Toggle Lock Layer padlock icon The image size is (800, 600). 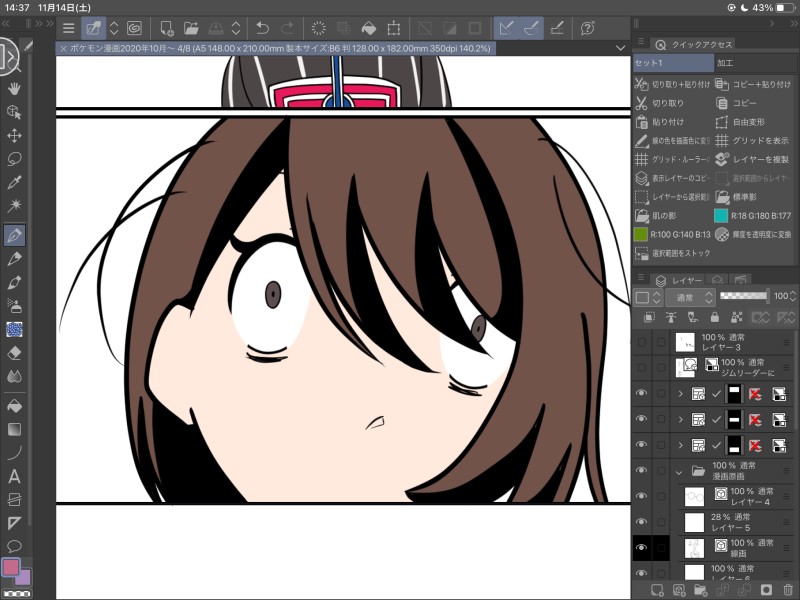click(x=715, y=318)
